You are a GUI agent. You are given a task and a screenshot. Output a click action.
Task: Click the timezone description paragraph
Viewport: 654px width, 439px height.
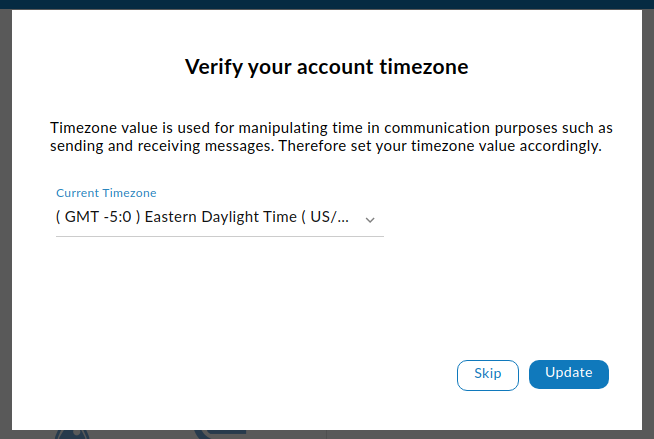tap(331, 137)
